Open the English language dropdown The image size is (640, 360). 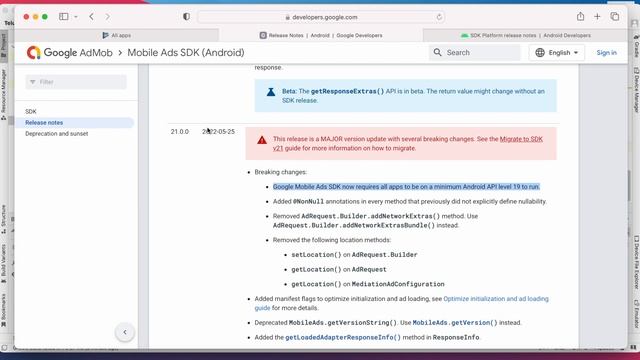click(557, 53)
